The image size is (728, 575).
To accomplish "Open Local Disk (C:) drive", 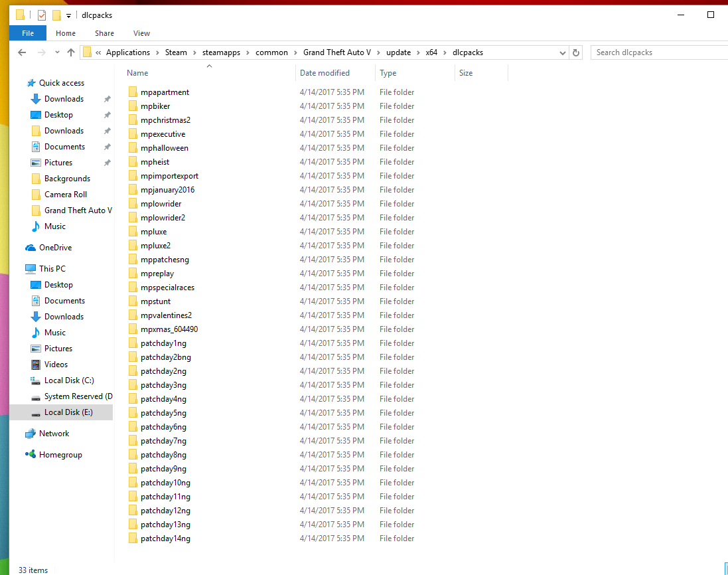I will pyautogui.click(x=69, y=380).
